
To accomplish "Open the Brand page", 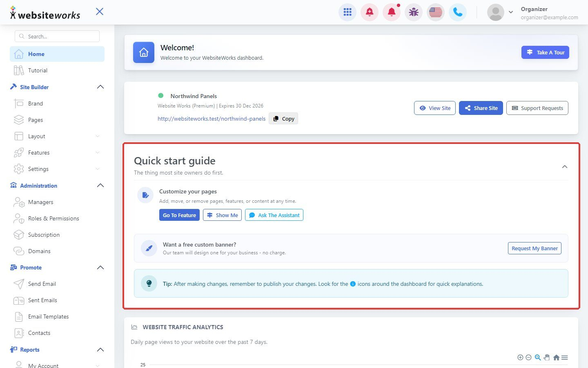I will (x=57, y=103).
